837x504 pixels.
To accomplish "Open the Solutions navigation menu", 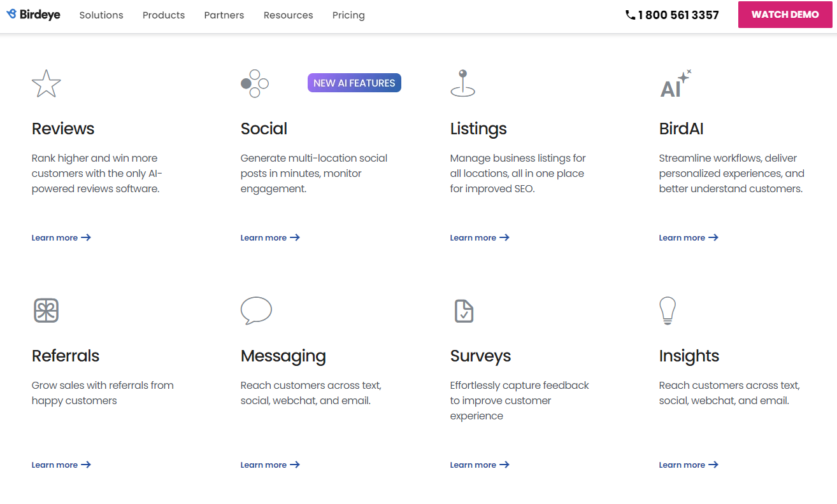I will (x=101, y=15).
